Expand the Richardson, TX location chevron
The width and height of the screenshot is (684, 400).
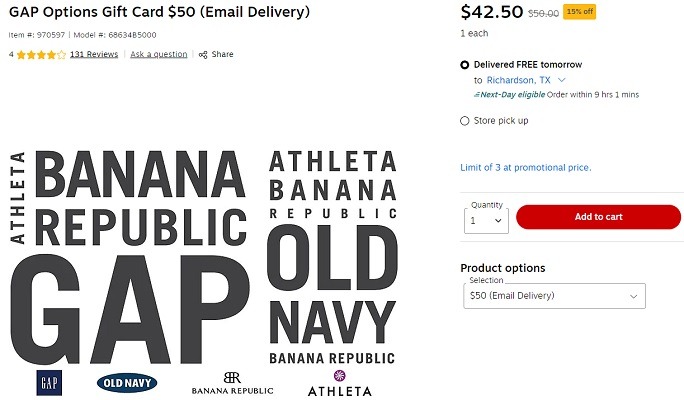point(561,80)
